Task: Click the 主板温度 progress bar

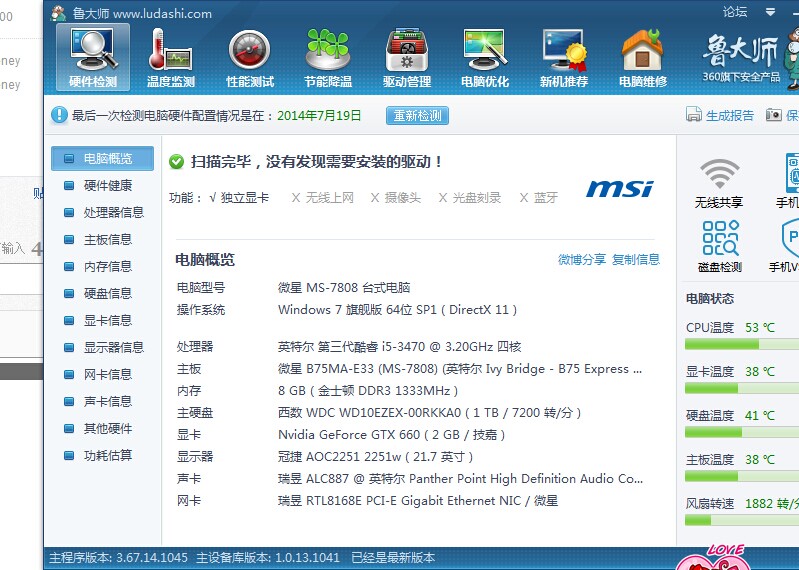Action: click(x=742, y=477)
